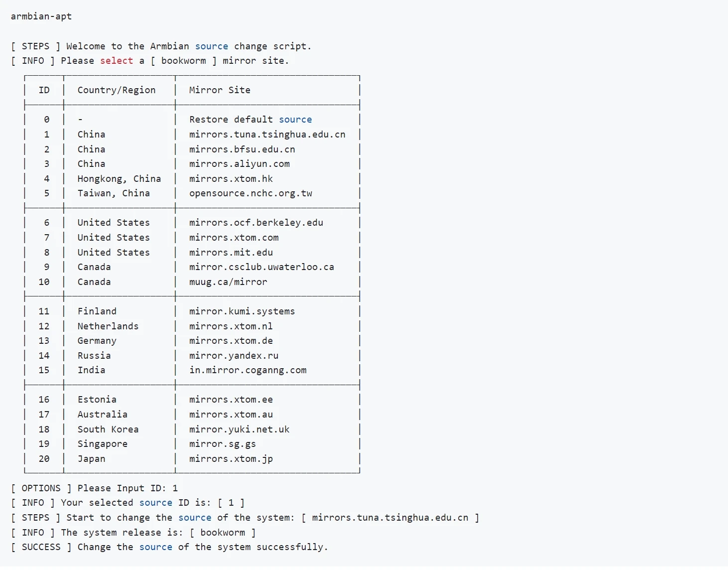Select the mirrors.mit.edu mirror
Viewport: 728px width, 571px height.
pyautogui.click(x=231, y=253)
